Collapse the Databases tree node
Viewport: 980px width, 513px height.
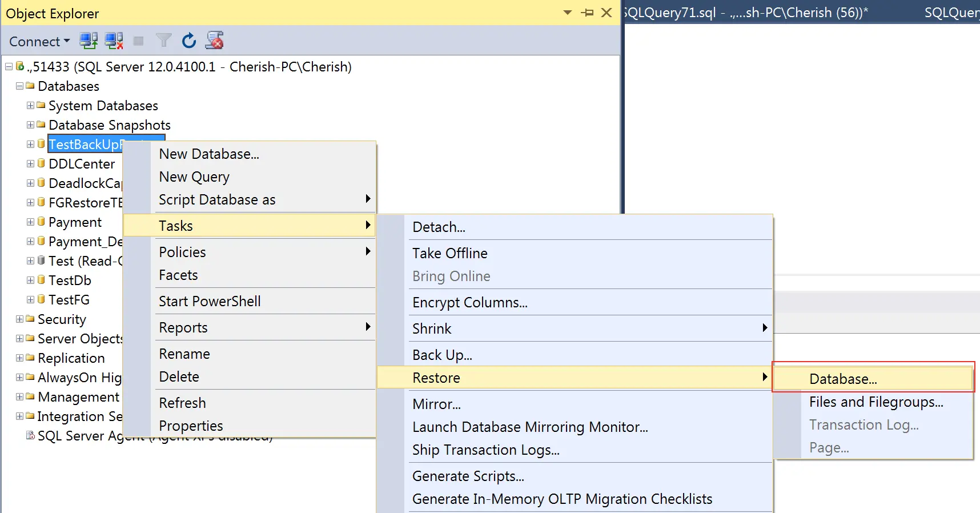[19, 86]
